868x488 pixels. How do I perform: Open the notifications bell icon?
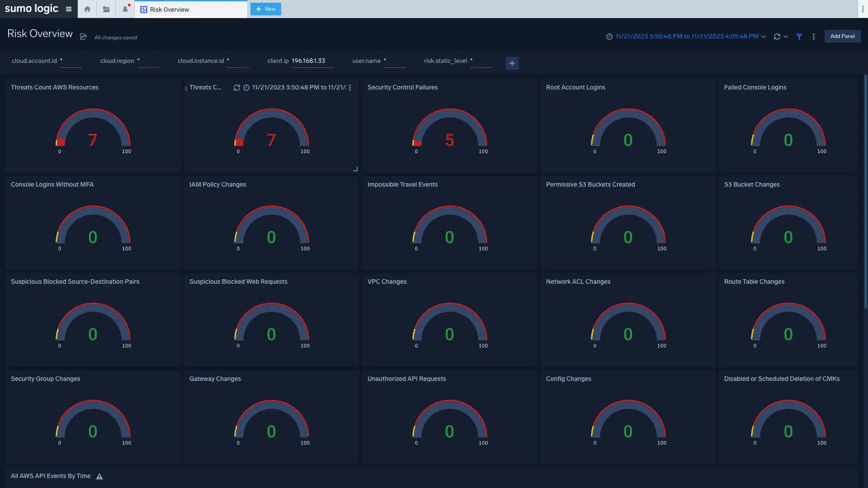tap(125, 9)
